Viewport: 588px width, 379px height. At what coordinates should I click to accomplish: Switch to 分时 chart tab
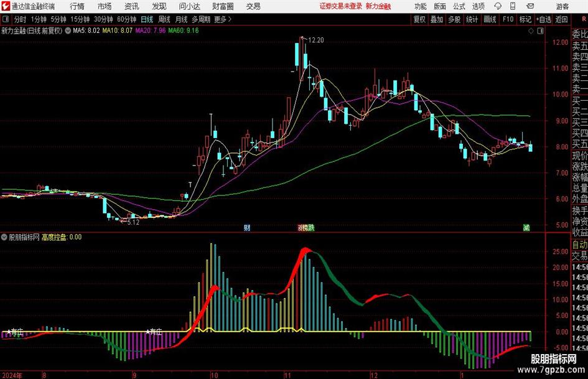point(21,19)
